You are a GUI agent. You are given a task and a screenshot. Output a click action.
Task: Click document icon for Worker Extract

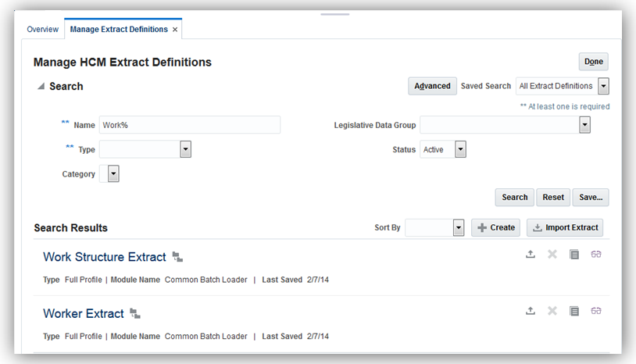click(574, 311)
